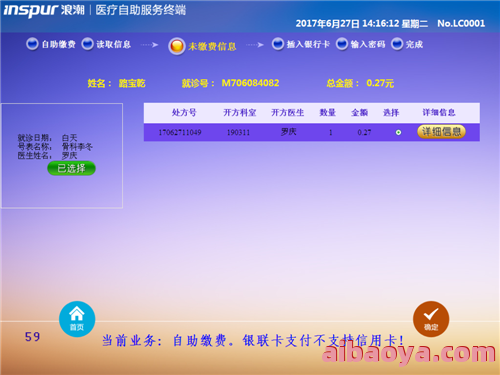Click the 处方号 column header
Image resolution: width=500 pixels, height=375 pixels.
tap(184, 113)
